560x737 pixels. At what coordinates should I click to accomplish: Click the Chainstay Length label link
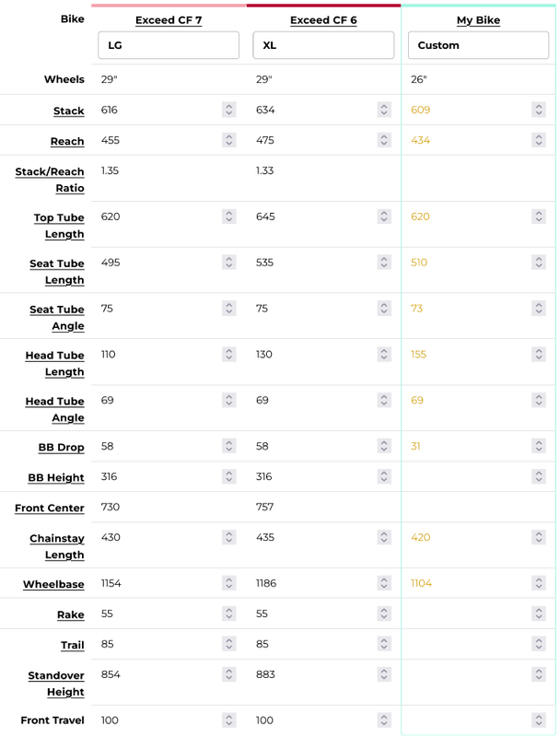point(56,546)
